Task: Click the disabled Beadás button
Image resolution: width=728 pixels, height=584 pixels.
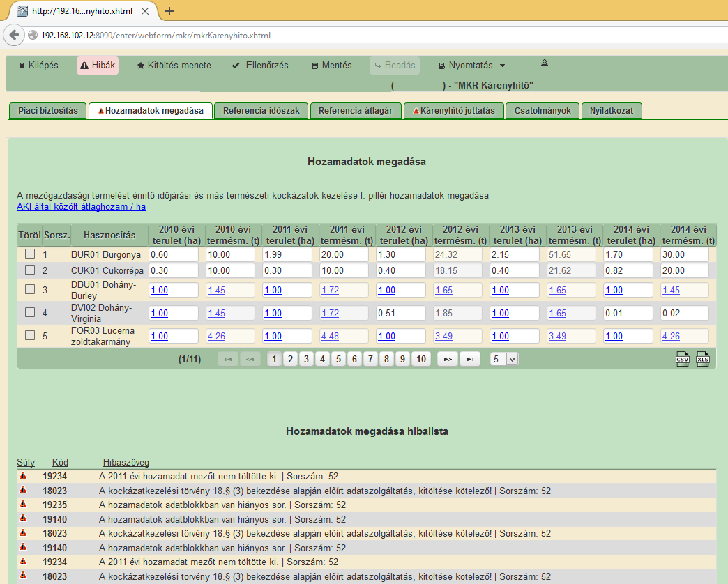Action: pos(395,66)
